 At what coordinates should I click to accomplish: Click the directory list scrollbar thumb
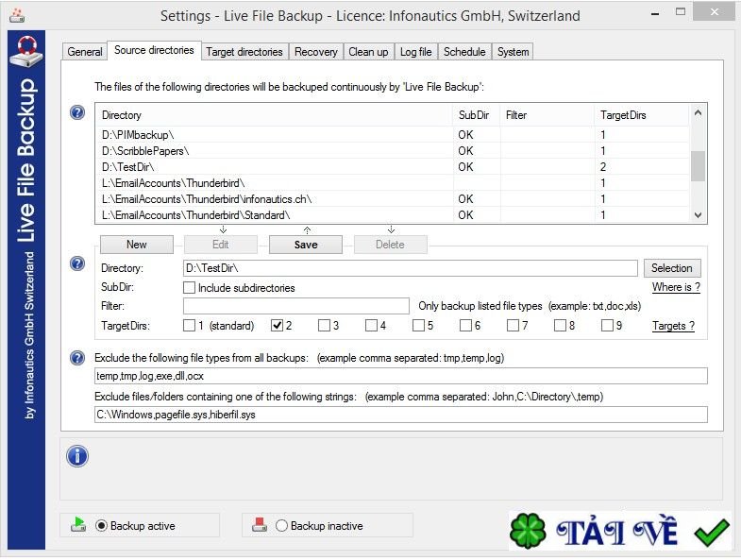[698, 166]
